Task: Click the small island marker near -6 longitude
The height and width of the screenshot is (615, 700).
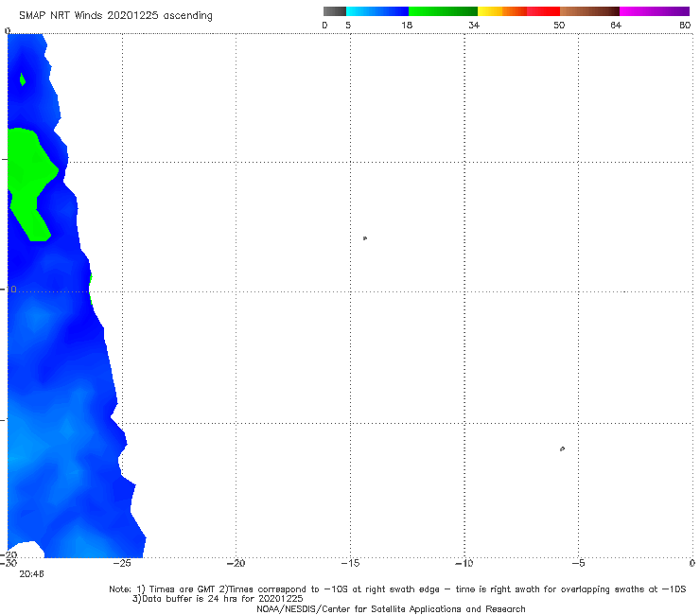Action: pos(562,448)
